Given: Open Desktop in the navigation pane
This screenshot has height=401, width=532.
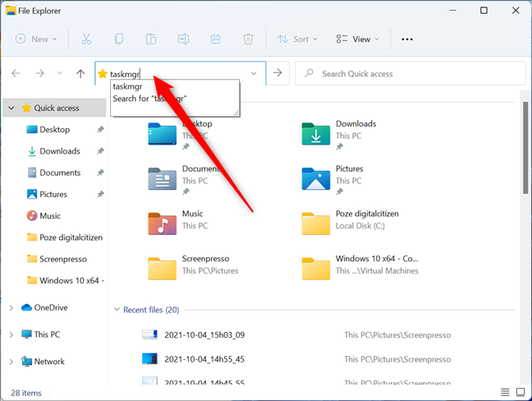Looking at the screenshot, I should pyautogui.click(x=54, y=129).
